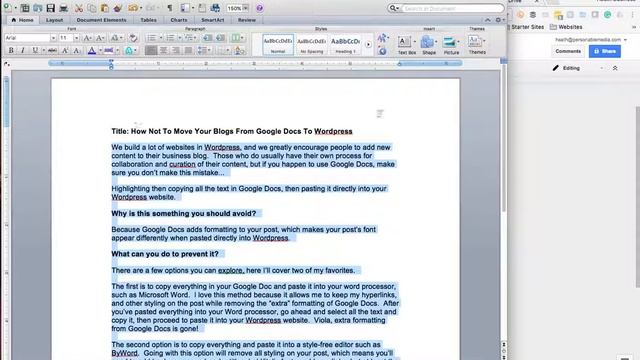Viewport: 640px width, 360px height.
Task: Click the Copy icon in toolbar
Action: click(92, 8)
